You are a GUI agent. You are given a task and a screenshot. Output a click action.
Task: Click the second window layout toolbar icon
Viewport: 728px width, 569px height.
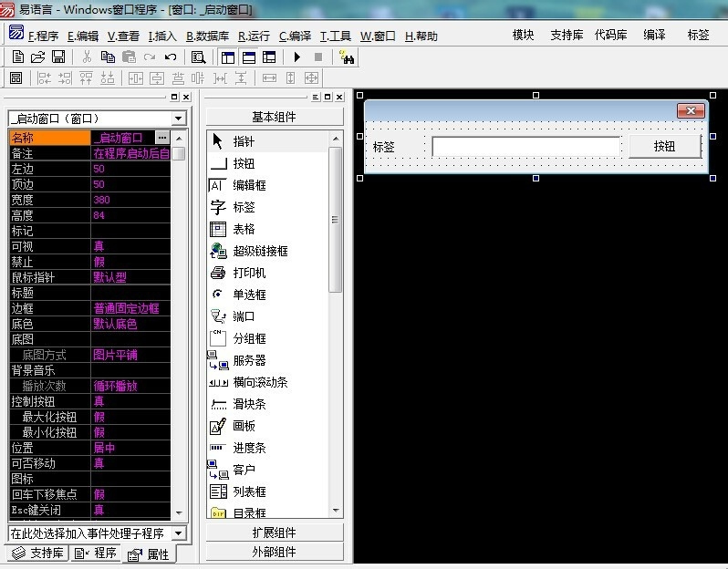coord(249,57)
